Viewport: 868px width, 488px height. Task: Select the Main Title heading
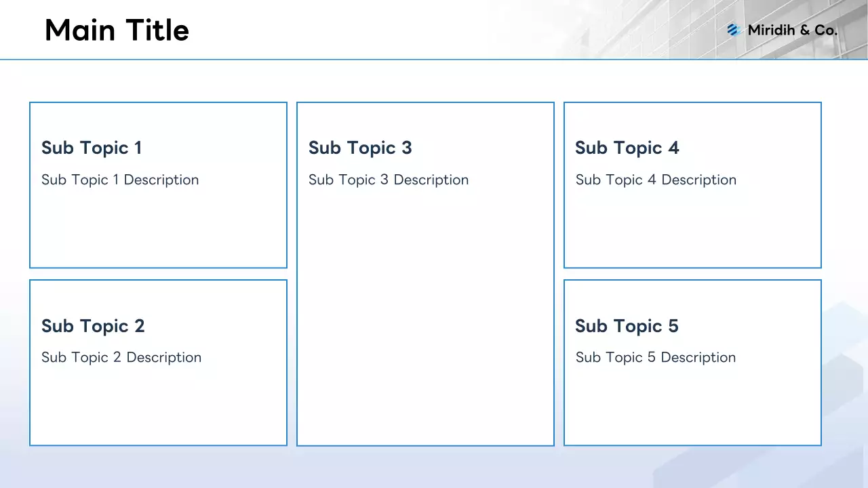(x=117, y=30)
